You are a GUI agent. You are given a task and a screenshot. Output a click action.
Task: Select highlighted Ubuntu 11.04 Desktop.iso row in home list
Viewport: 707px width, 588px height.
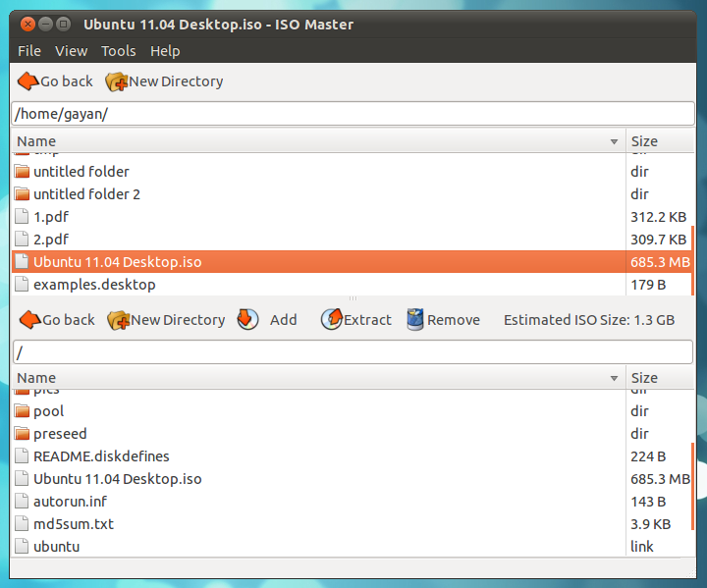click(x=353, y=261)
